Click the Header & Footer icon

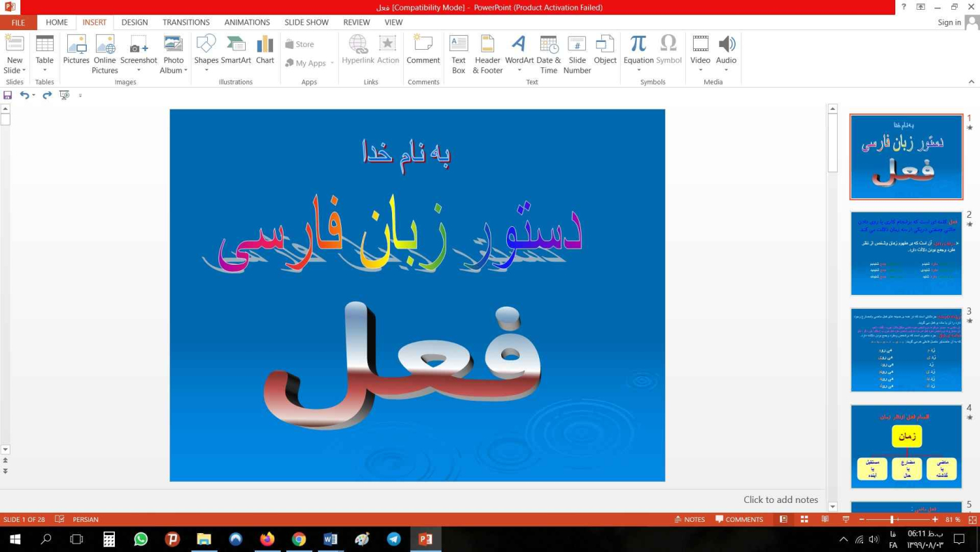pyautogui.click(x=487, y=53)
